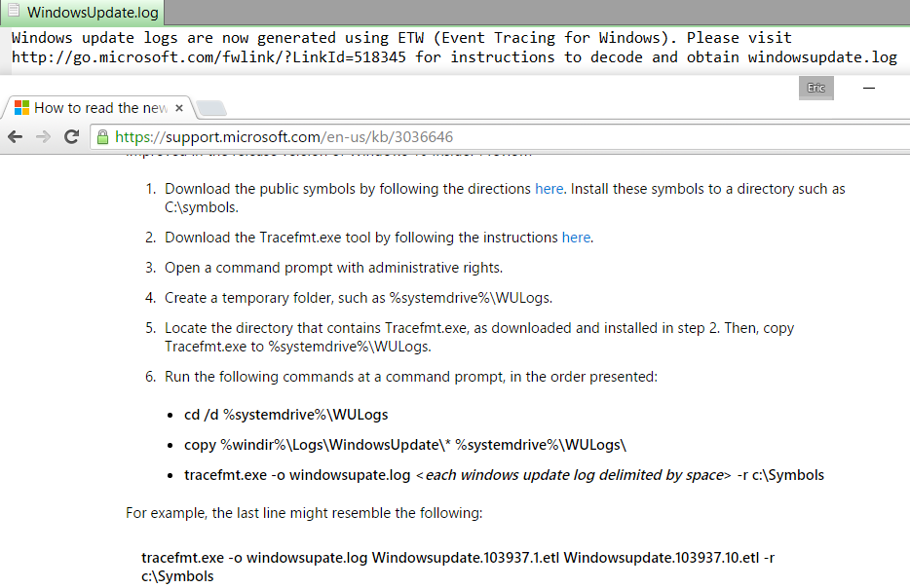Reload the support page
The image size is (910, 588).
pos(71,137)
